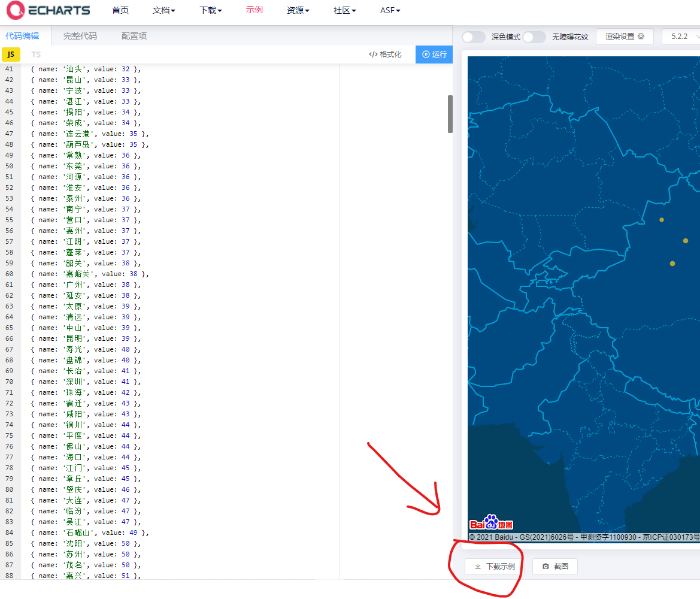Switch to the 完整代码 tab

pos(80,36)
